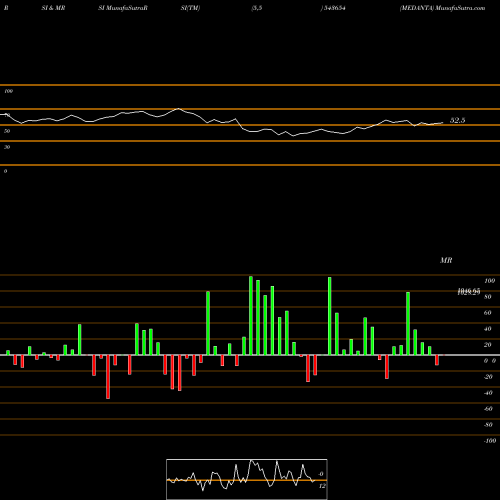Select the MR axis 80 label

click(488, 297)
